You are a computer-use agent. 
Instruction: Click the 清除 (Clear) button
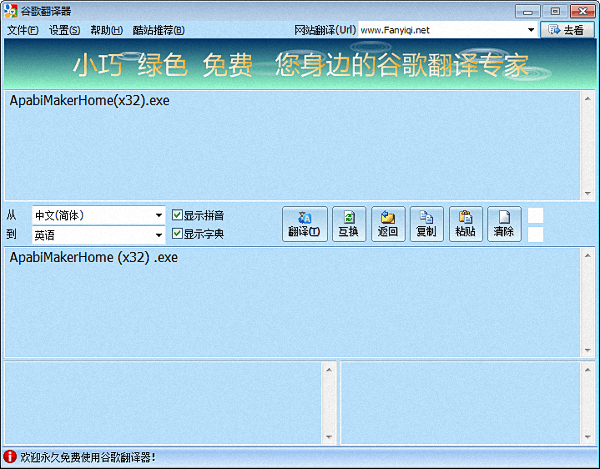(x=504, y=224)
